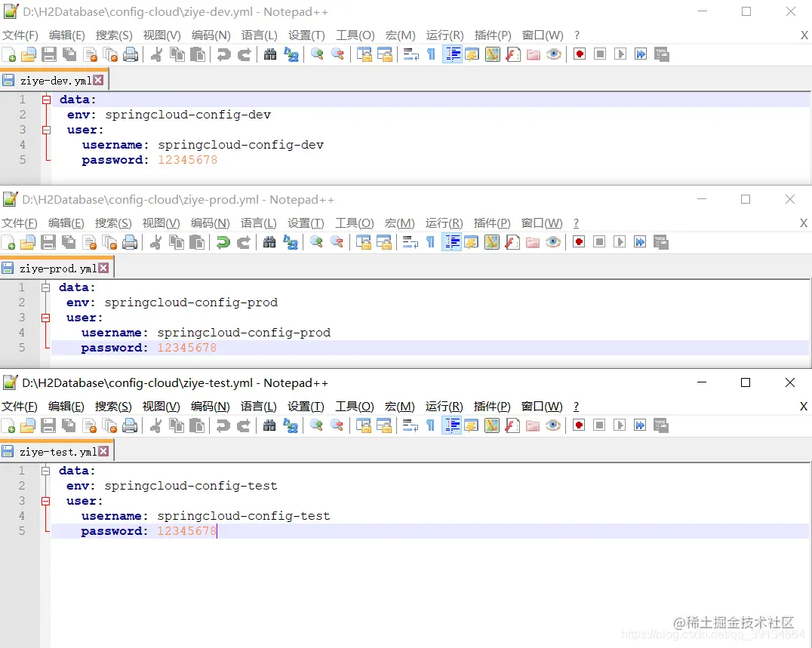
Task: Open 设置(T) menu in ziye-prod window
Action: [306, 223]
